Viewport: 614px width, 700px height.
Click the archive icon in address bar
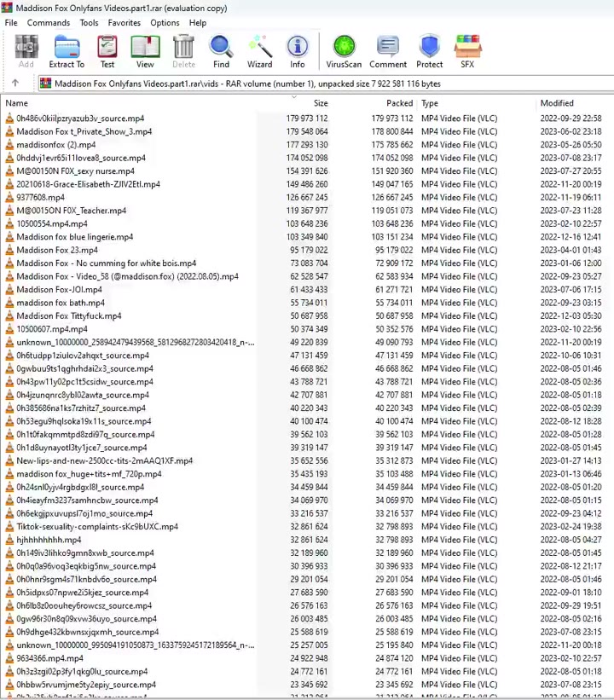pos(45,84)
